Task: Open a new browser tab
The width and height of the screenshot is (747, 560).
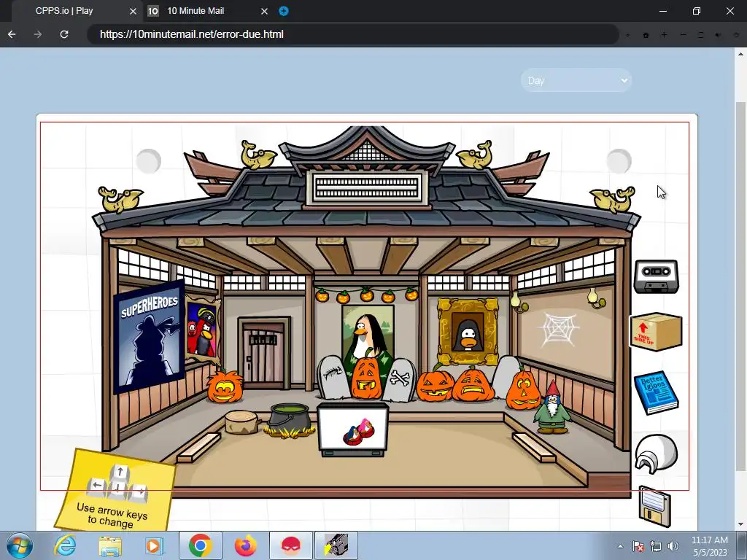Action: coord(284,11)
